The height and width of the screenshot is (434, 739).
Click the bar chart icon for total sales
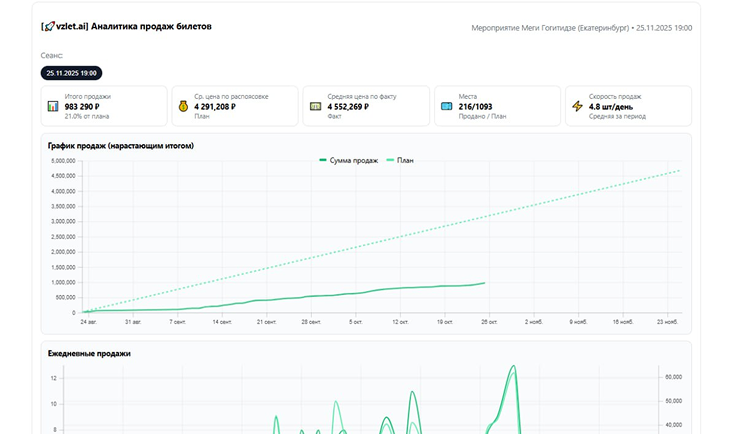pos(52,105)
